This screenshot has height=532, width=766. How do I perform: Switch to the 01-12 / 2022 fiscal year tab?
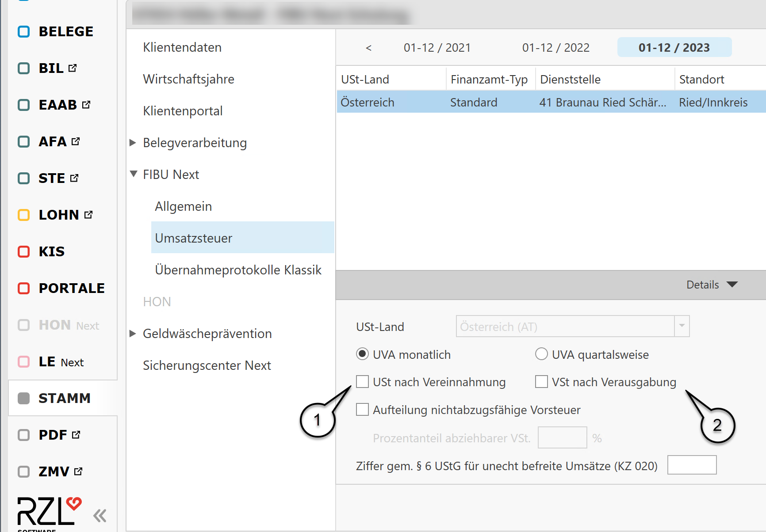(555, 48)
